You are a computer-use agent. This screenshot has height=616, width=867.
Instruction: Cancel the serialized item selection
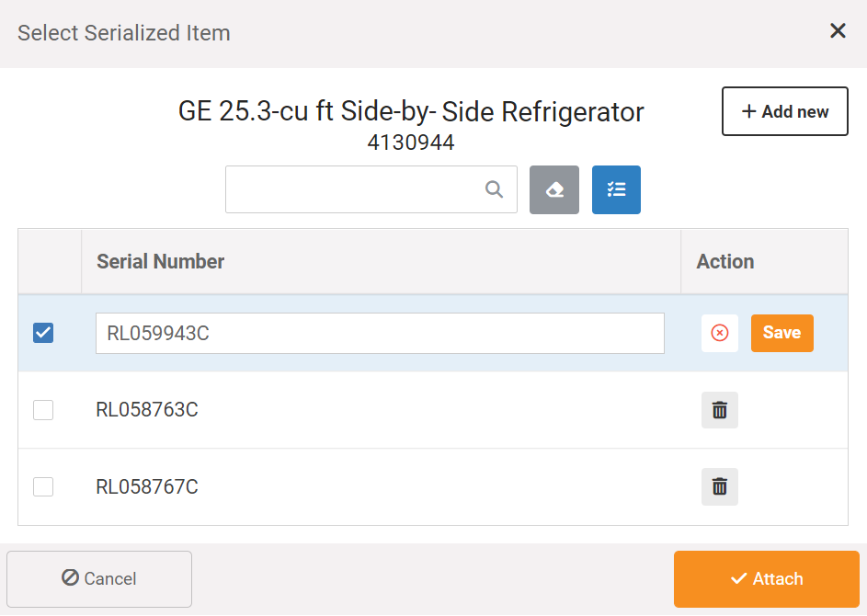(99, 578)
